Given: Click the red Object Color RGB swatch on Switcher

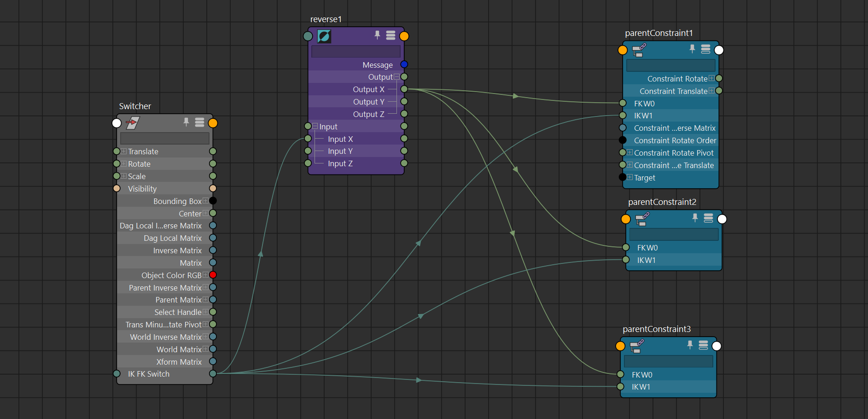Looking at the screenshot, I should [212, 275].
